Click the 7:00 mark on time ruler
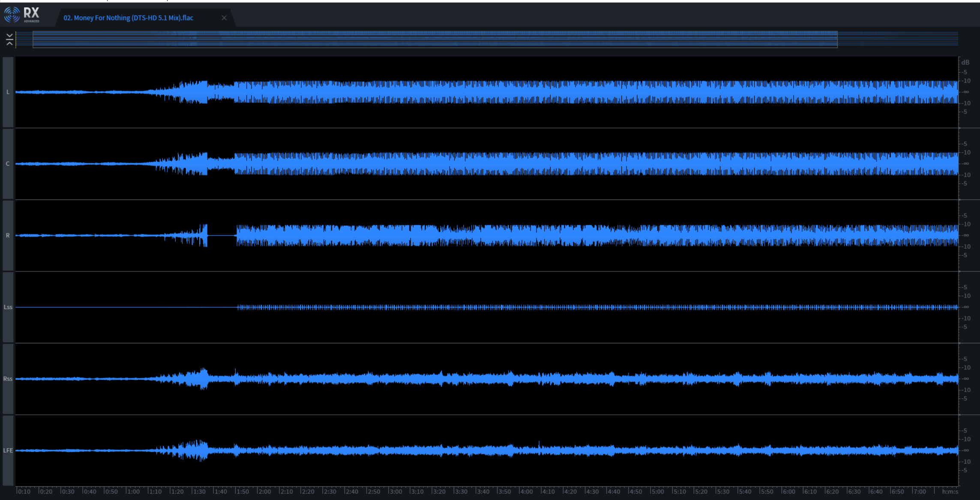Image resolution: width=980 pixels, height=500 pixels. [919, 491]
